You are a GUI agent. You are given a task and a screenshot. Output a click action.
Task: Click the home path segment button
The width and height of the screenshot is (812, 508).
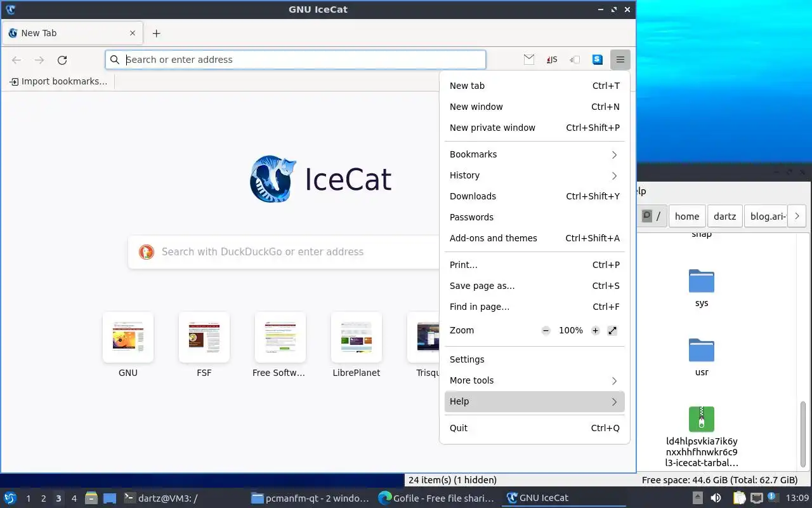click(686, 216)
